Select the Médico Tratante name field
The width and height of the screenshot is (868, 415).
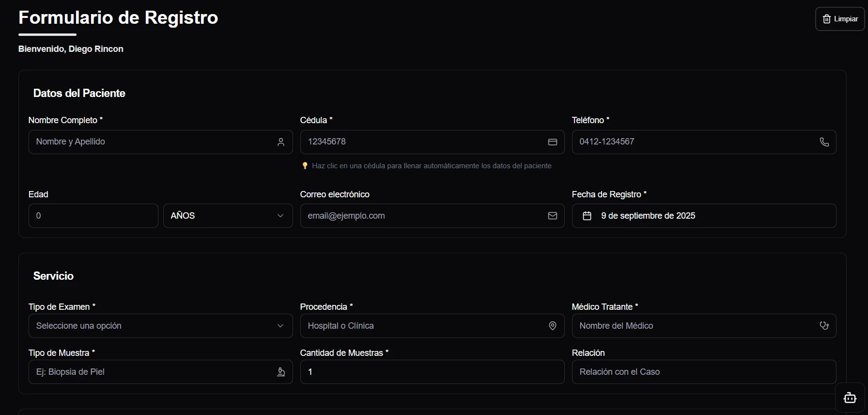[693, 326]
